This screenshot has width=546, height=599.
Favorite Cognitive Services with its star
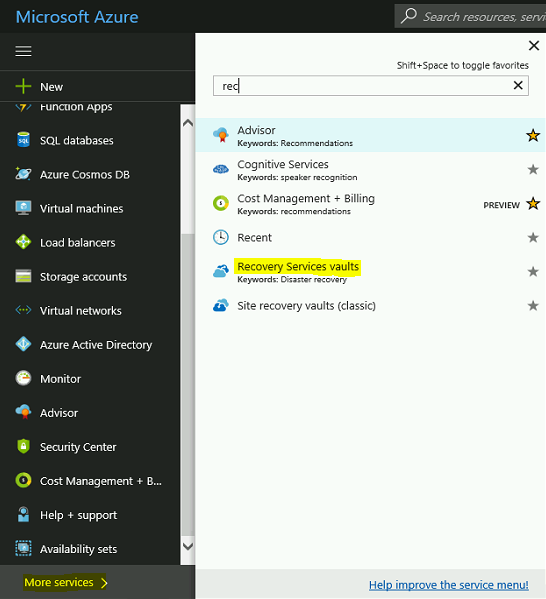point(533,169)
